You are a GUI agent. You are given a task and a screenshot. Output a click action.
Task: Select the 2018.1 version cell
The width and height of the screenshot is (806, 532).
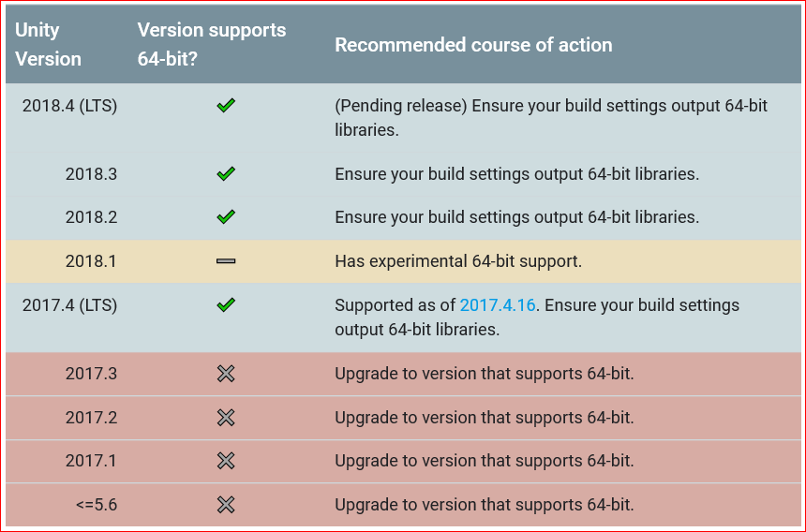tap(91, 261)
